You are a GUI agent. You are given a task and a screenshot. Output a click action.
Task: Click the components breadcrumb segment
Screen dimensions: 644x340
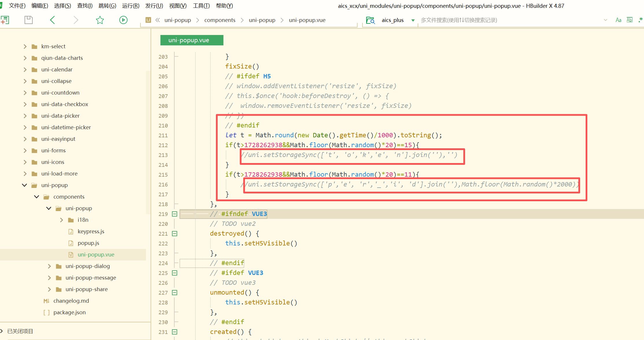(220, 20)
